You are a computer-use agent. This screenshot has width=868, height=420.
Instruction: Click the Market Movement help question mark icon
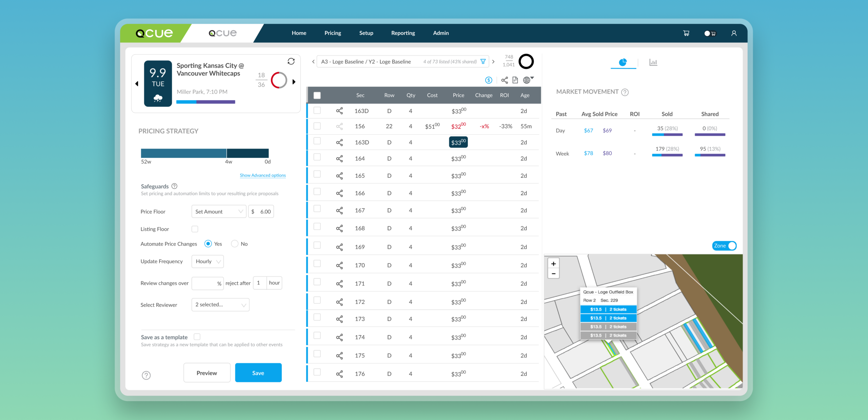pyautogui.click(x=625, y=92)
